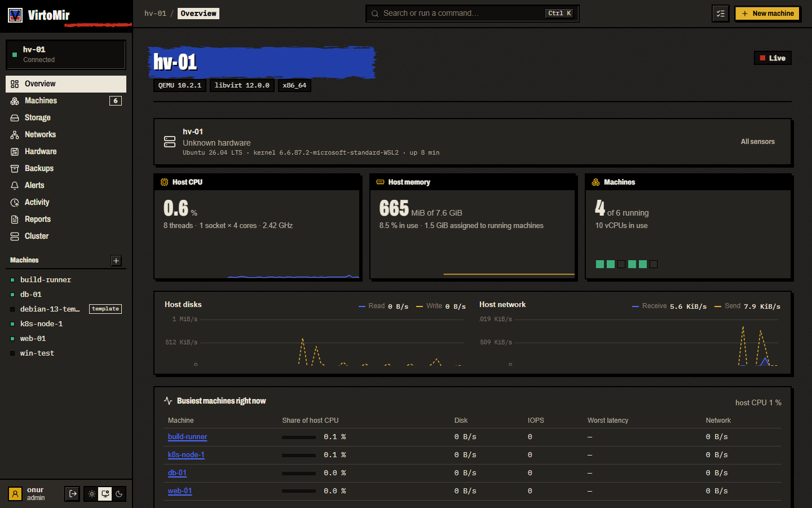
Task: Click the sign-out icon next to onur
Action: (73, 494)
